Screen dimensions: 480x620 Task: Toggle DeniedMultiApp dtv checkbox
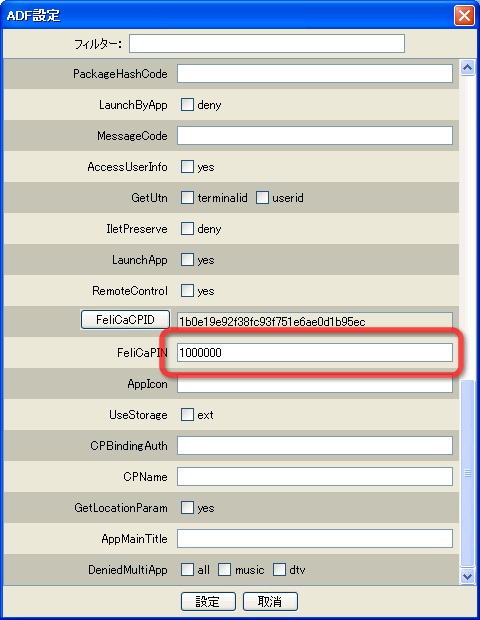[x=279, y=569]
